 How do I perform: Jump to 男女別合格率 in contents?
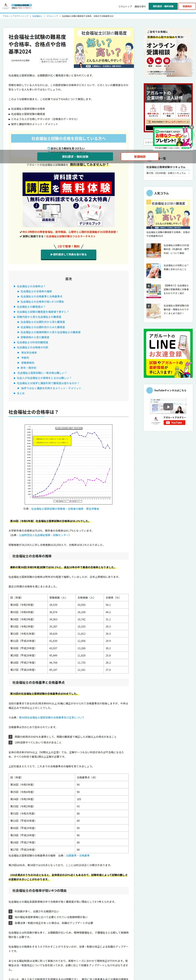coord(29,353)
